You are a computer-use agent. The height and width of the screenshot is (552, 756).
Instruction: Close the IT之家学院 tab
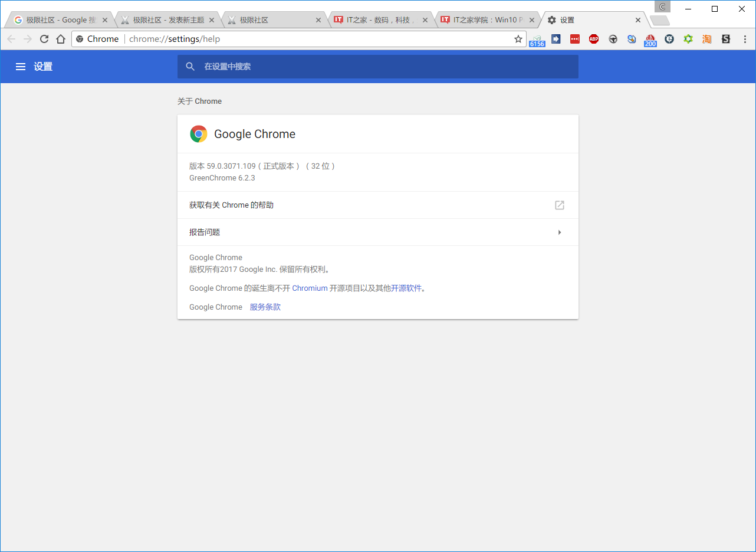tap(532, 20)
